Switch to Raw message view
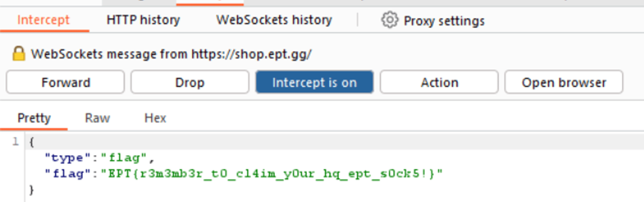The width and height of the screenshot is (644, 202). pos(97,118)
